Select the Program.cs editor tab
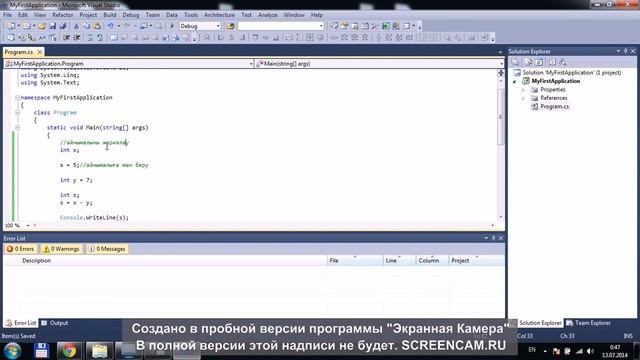Screen dimensions: 640x360 point(19,52)
